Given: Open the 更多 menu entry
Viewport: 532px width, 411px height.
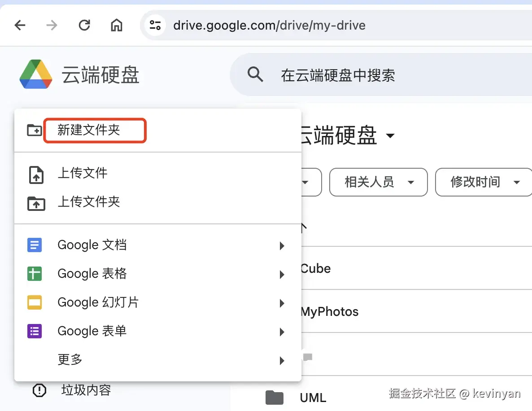Looking at the screenshot, I should [158, 360].
